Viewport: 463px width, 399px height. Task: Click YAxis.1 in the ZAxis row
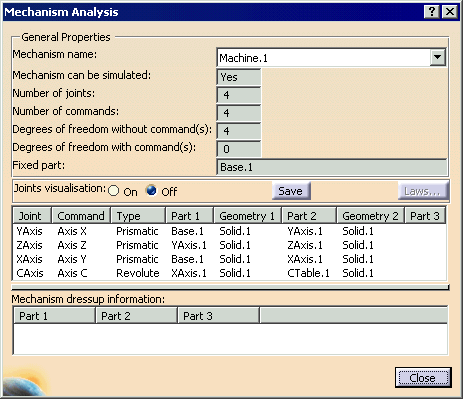[x=189, y=245]
